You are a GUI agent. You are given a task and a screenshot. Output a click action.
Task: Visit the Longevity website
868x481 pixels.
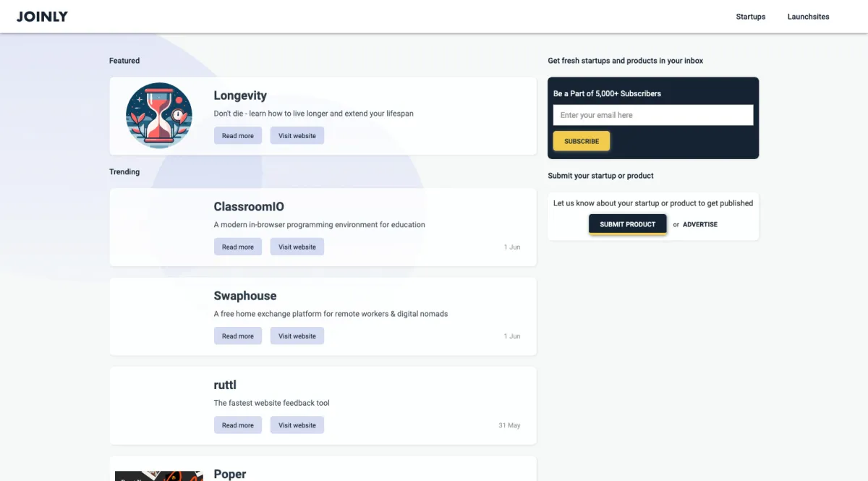[297, 136]
